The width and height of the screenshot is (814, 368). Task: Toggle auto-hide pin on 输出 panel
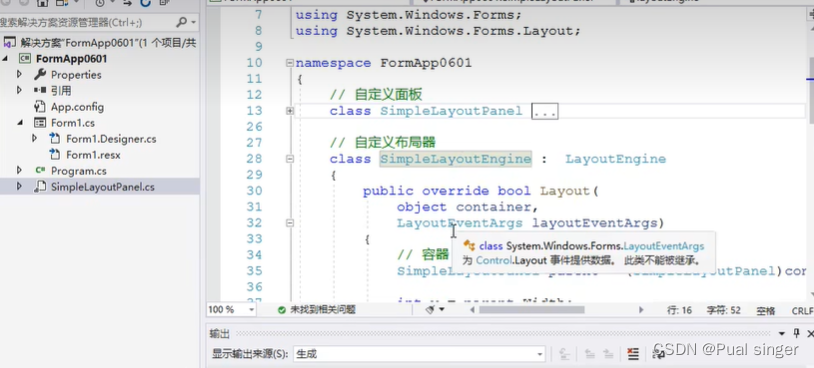pyautogui.click(x=796, y=333)
